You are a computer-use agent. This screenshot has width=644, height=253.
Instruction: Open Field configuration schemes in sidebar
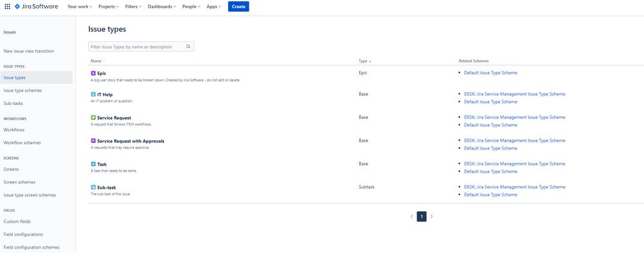pos(31,248)
